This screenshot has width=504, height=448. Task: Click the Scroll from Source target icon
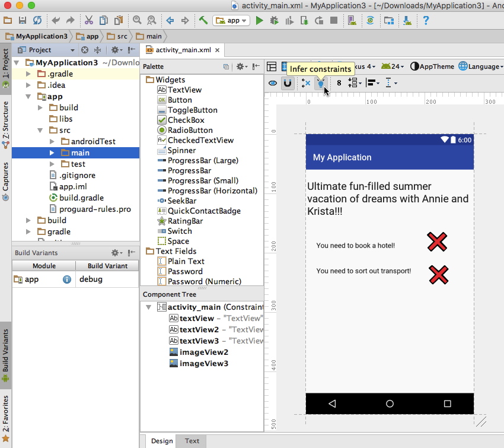85,50
